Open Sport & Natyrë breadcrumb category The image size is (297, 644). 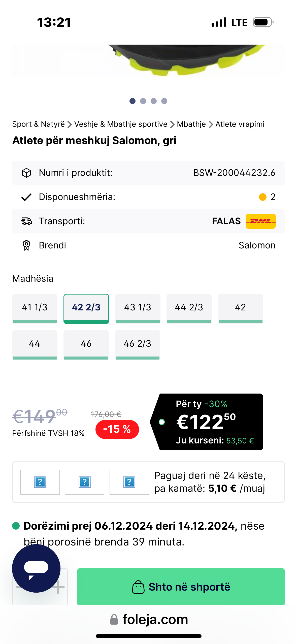point(39,124)
